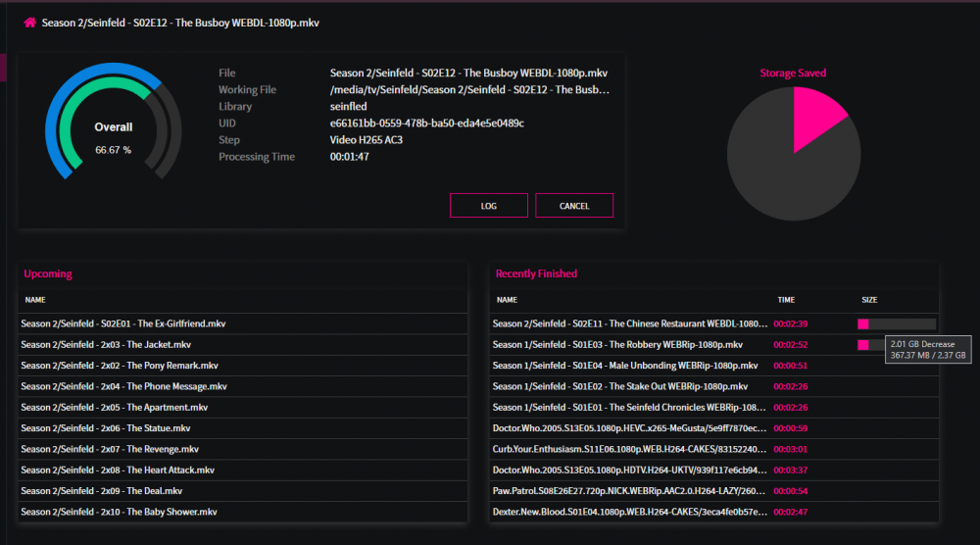The height and width of the screenshot is (545, 980).
Task: Click the TIME column header
Action: pyautogui.click(x=786, y=300)
